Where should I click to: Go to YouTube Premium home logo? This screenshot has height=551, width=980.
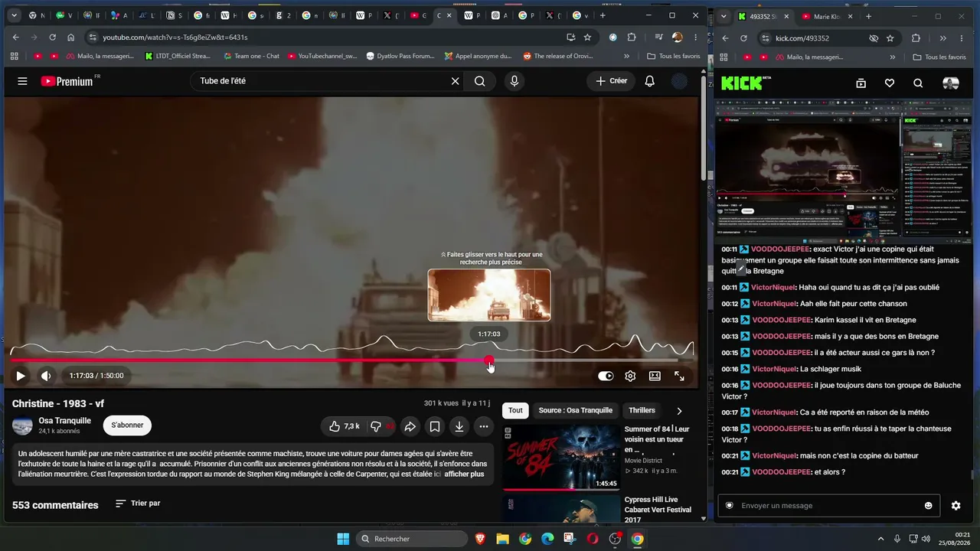pos(70,81)
